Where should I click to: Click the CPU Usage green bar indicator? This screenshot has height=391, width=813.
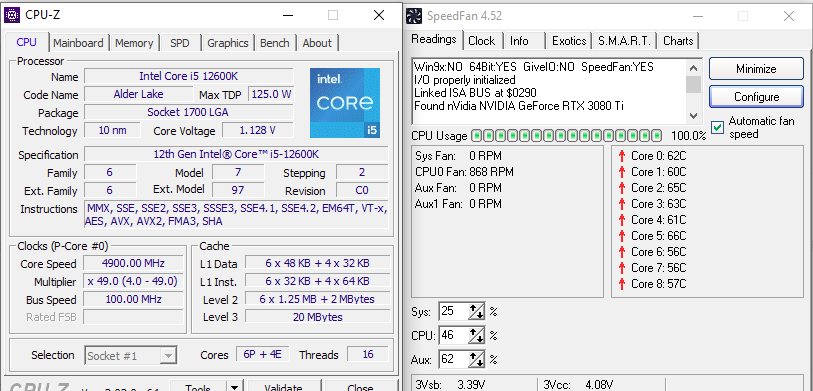click(x=567, y=136)
